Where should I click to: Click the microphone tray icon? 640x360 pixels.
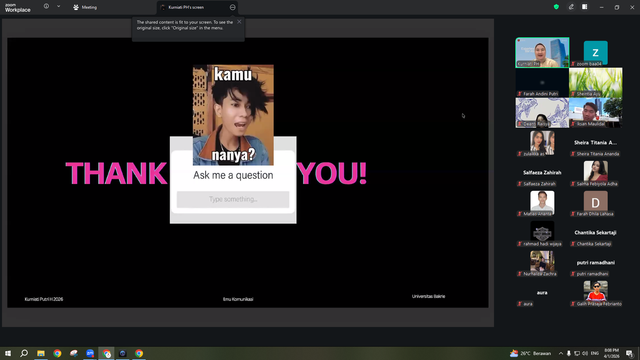point(569,353)
